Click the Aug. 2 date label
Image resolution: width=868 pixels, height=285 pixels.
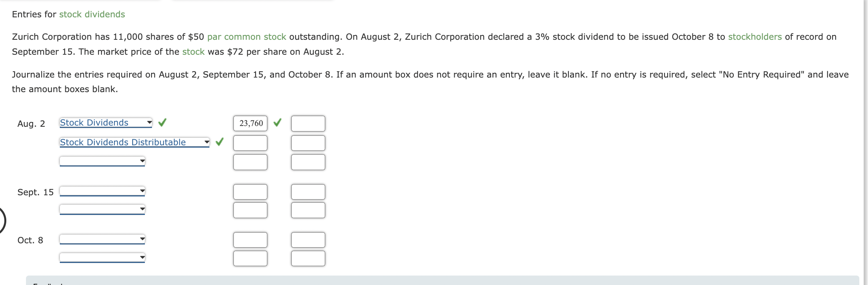(x=31, y=123)
